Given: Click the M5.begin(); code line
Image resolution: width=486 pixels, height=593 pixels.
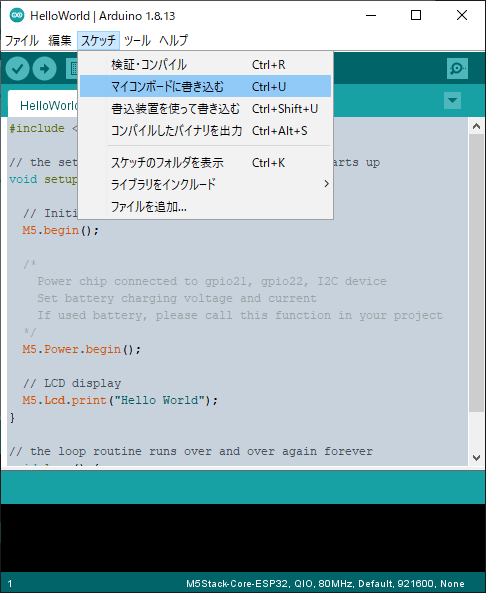Looking at the screenshot, I should point(61,230).
